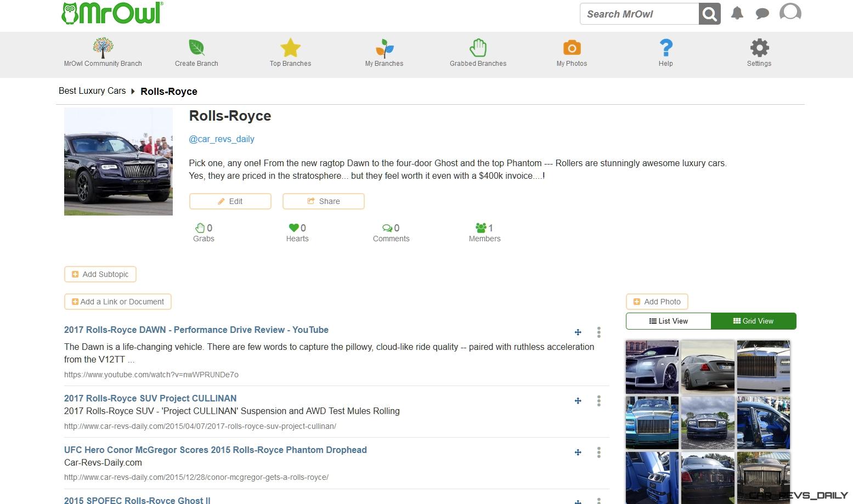Click the youtube.com watch URL

(x=151, y=375)
